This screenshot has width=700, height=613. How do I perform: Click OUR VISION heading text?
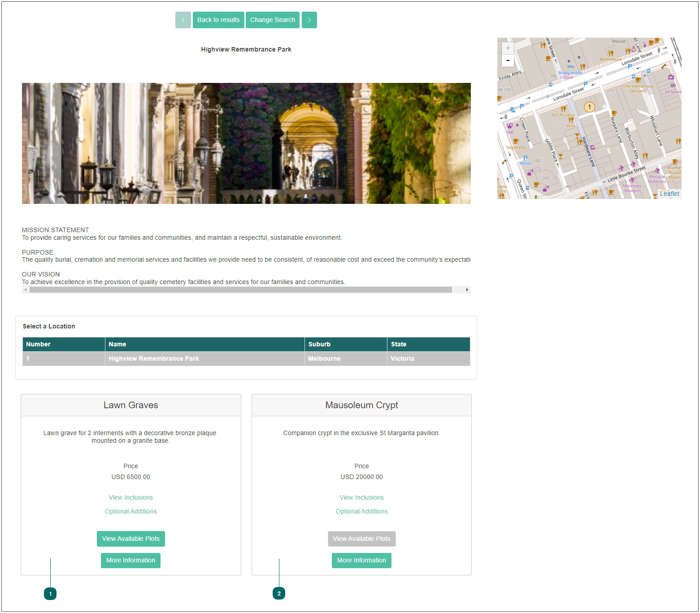[x=41, y=274]
